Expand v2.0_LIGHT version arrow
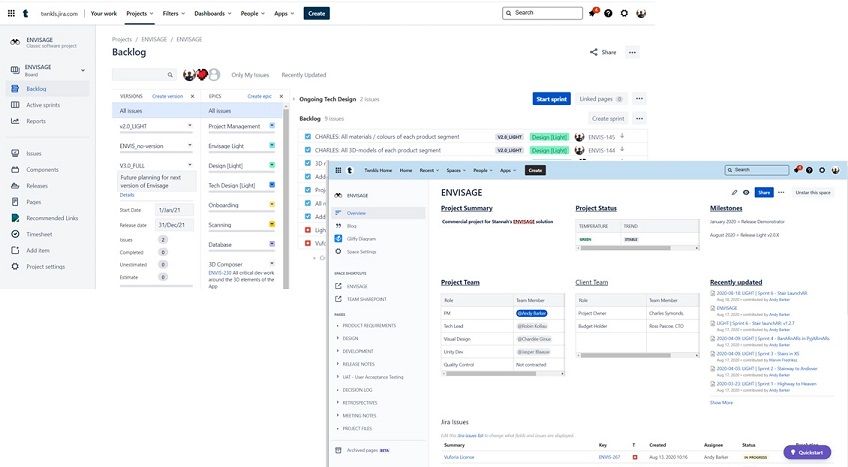 pos(190,125)
